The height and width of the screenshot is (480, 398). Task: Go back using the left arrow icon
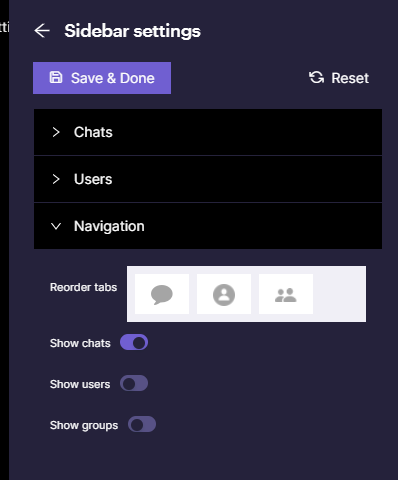point(42,31)
